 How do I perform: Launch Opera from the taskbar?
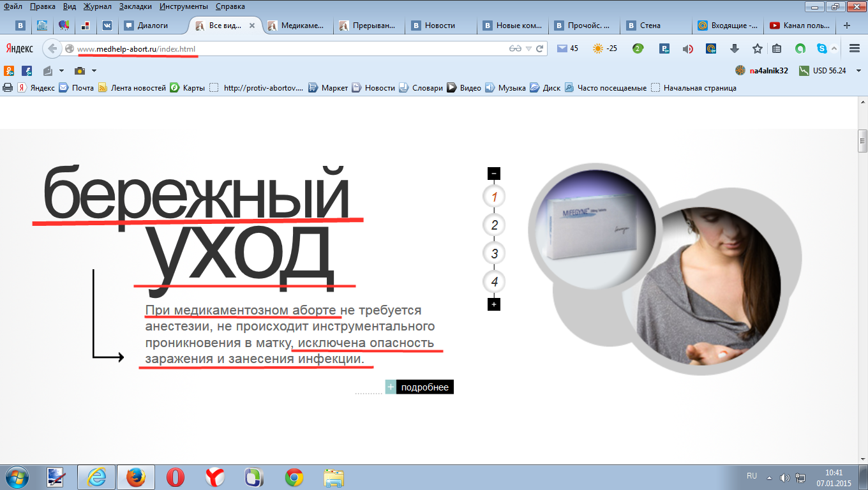[x=176, y=477]
